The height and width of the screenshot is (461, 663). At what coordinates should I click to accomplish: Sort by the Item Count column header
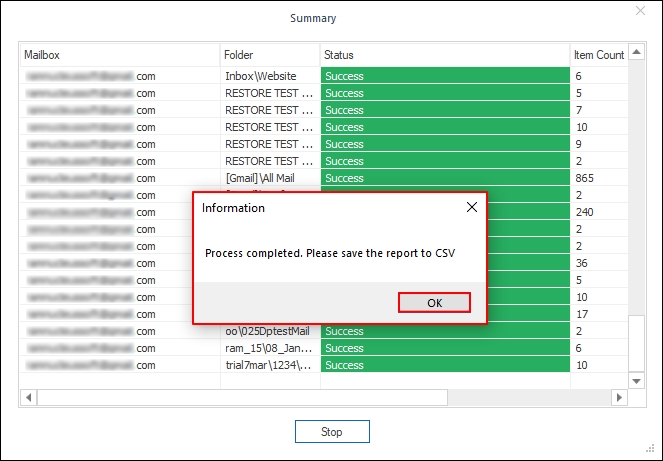599,55
